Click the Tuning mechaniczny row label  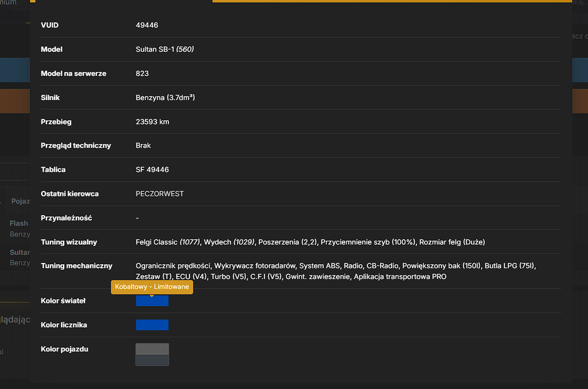(x=76, y=266)
